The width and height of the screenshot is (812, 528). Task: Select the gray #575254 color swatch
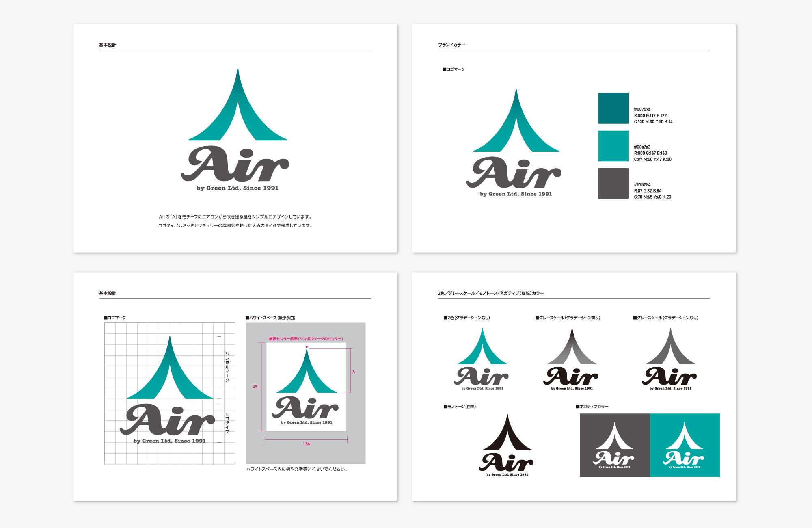pos(613,183)
